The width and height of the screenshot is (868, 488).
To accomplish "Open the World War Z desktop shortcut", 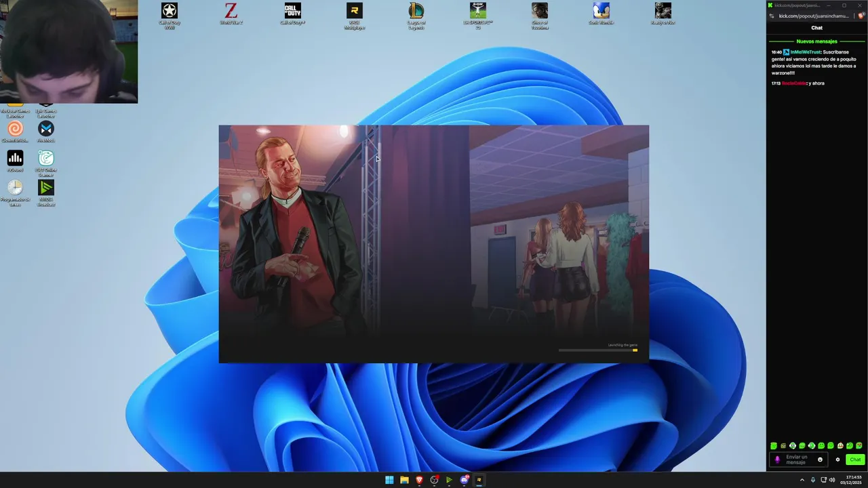I will pos(231,14).
